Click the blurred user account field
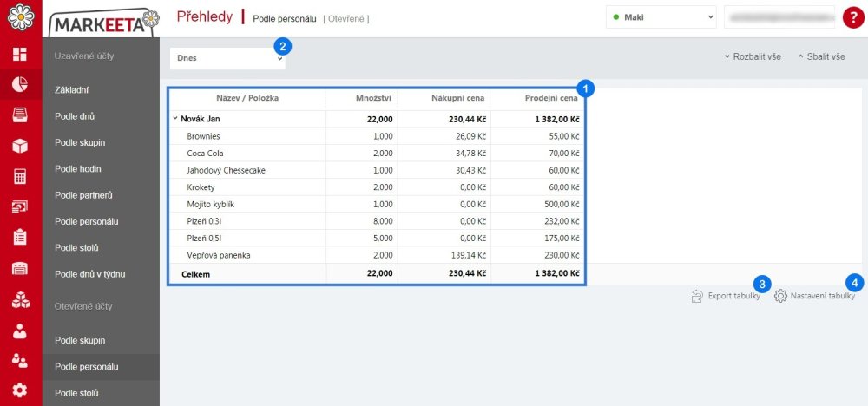Image resolution: width=868 pixels, height=406 pixels. tap(779, 17)
